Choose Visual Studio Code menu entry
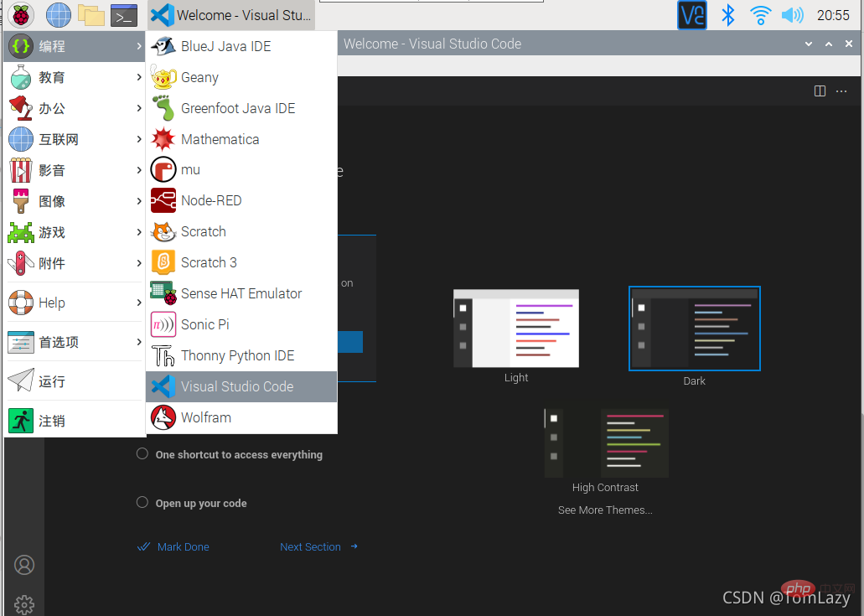864x616 pixels. click(237, 386)
